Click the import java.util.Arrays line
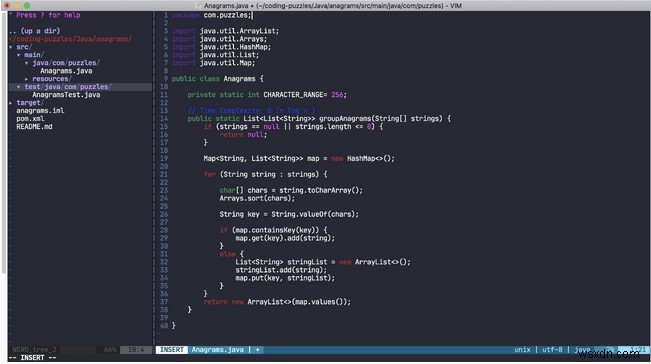This screenshot has height=364, width=651. pos(219,39)
